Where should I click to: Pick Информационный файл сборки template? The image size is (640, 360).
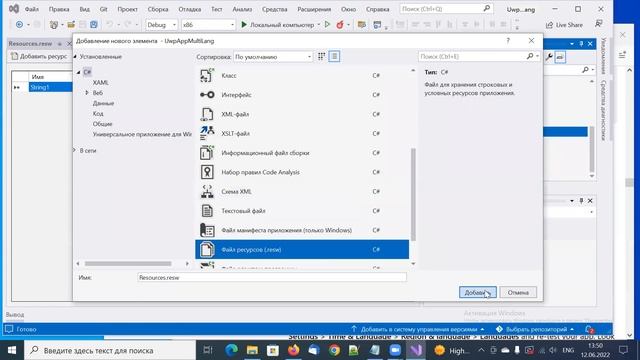point(302,153)
